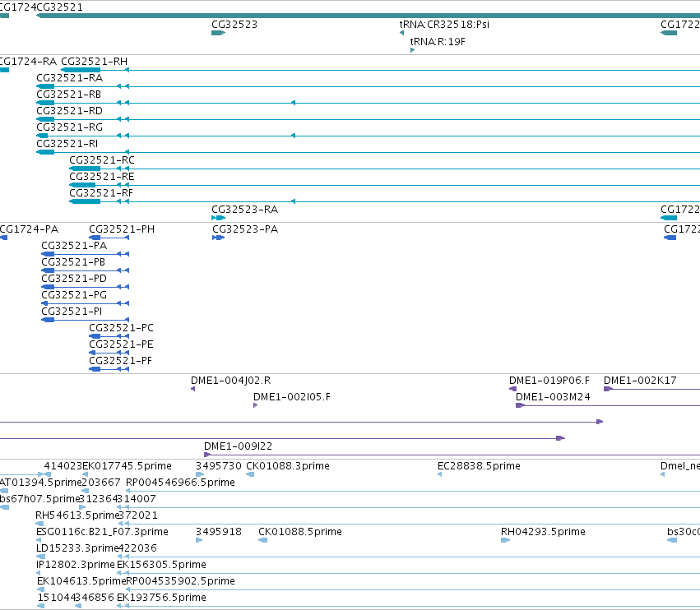Select the EK017745.5prime EST label
Image resolution: width=700 pixels, height=610 pixels.
tap(127, 466)
